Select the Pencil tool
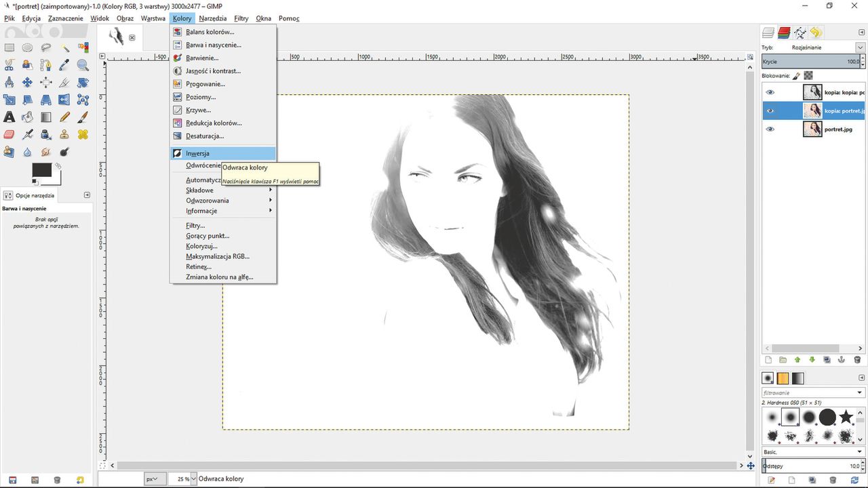The height and width of the screenshot is (488, 868). pyautogui.click(x=64, y=118)
